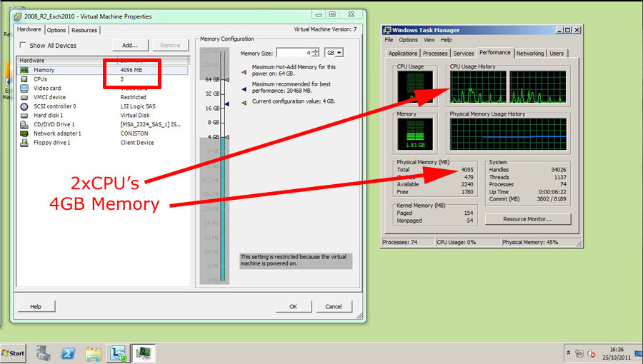Select the Performance tab in Task Manager
Viewport: 643px width, 364px height.
(x=495, y=52)
